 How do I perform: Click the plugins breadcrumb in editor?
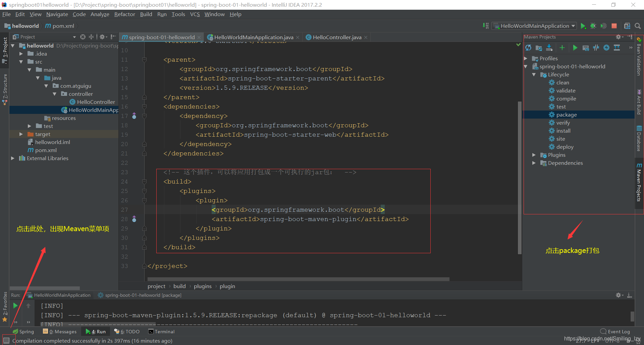(x=203, y=286)
